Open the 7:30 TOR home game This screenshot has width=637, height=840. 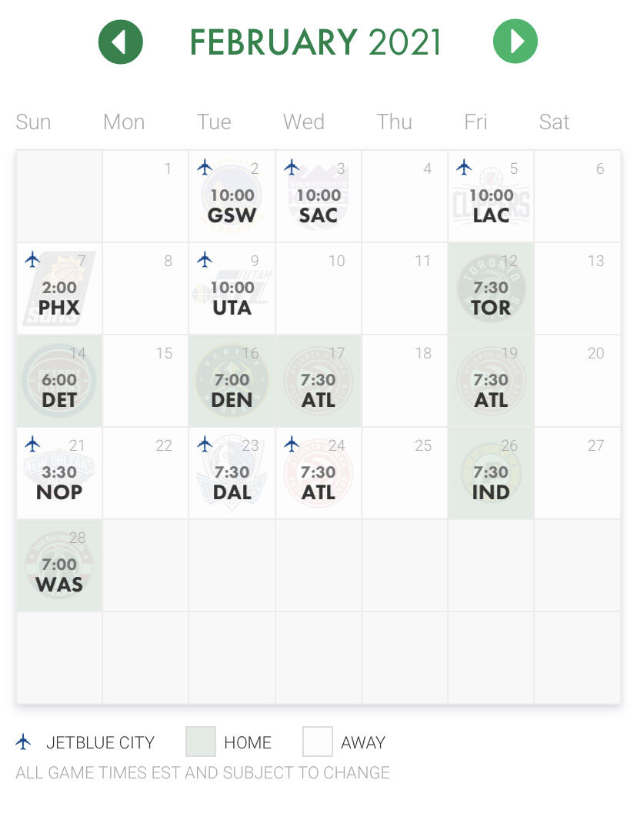tap(491, 288)
